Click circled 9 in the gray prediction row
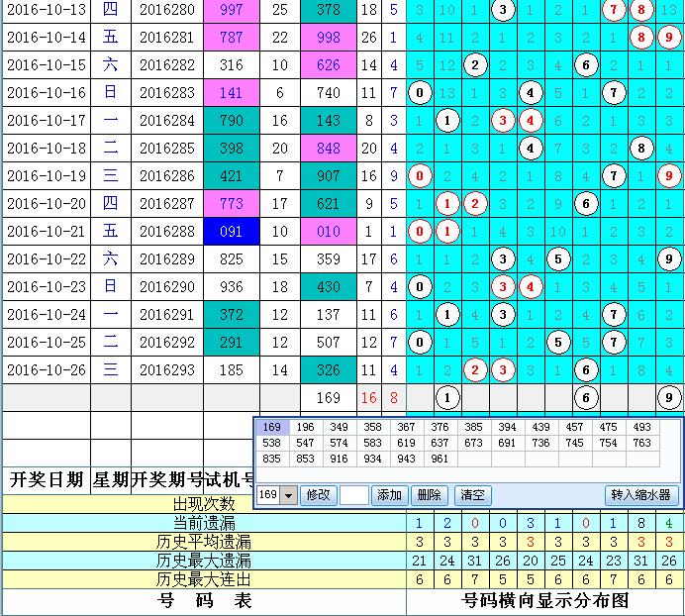The image size is (685, 616). pyautogui.click(x=669, y=398)
